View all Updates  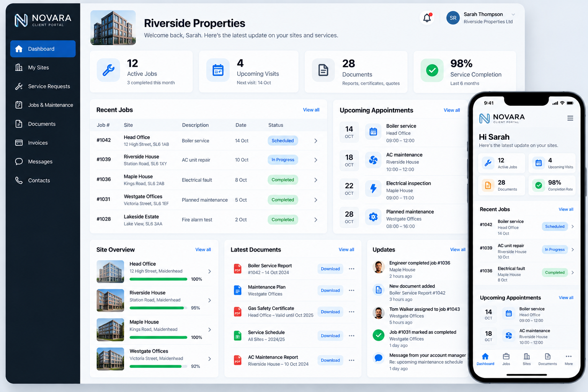click(458, 250)
